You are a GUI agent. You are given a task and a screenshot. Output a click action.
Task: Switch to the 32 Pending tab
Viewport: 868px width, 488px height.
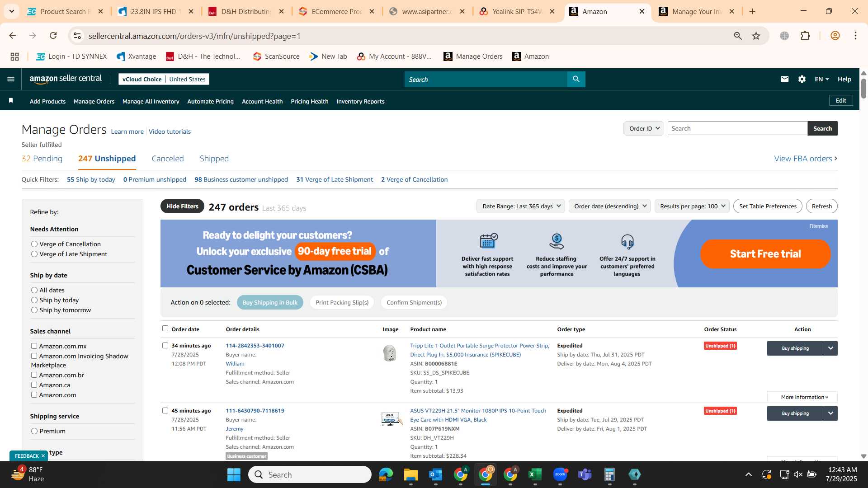[x=42, y=159]
